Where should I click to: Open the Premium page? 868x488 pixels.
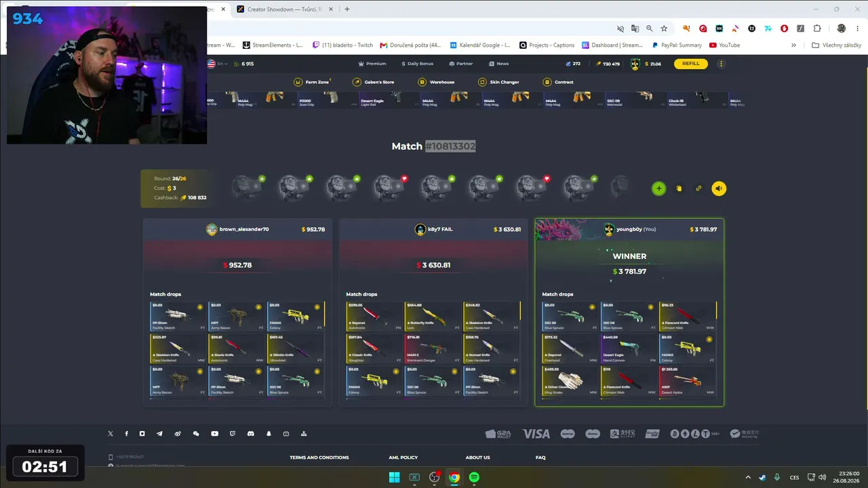[x=372, y=64]
